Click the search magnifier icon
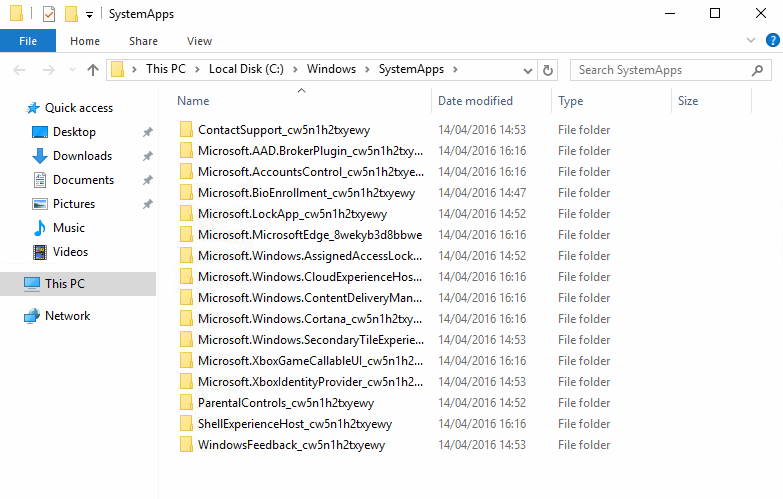 pos(757,70)
